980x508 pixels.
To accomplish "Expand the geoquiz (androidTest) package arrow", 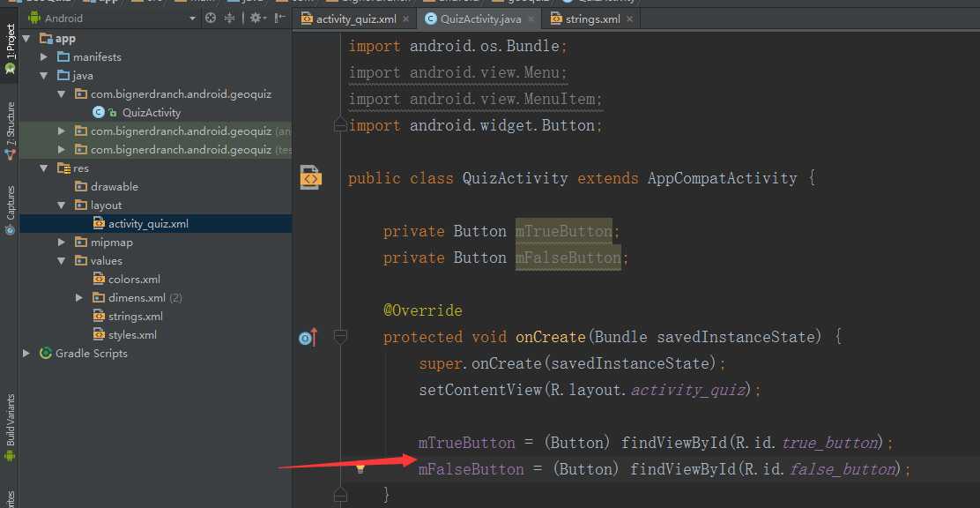I will 62,131.
